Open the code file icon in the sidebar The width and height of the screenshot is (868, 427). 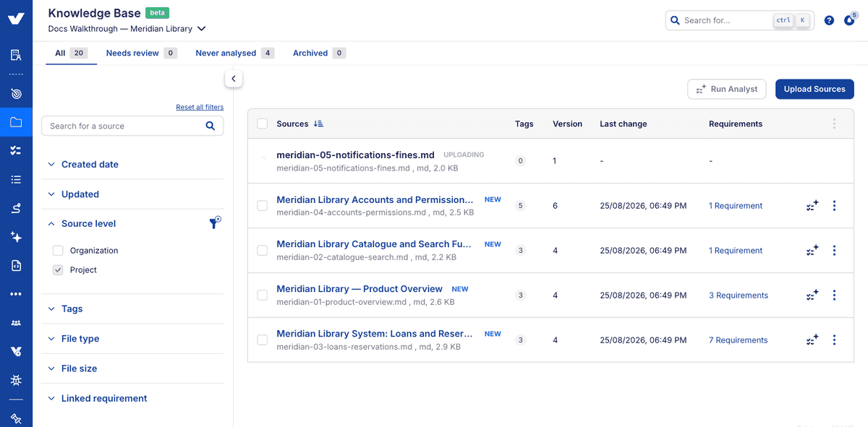coord(16,265)
